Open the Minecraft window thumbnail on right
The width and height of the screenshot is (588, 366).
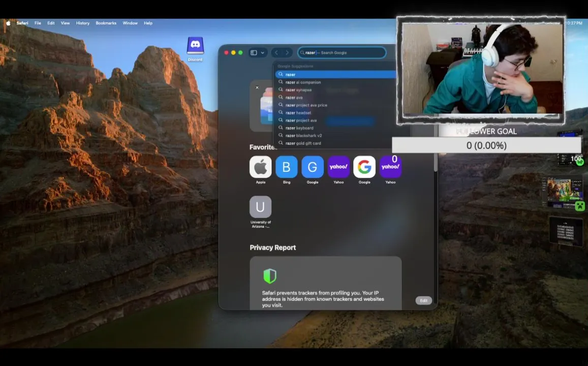click(x=564, y=193)
